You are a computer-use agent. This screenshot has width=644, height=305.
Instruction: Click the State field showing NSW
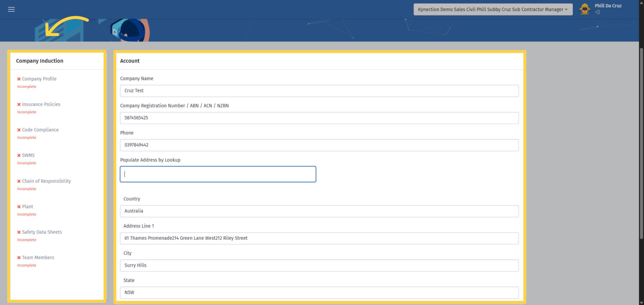[319, 292]
